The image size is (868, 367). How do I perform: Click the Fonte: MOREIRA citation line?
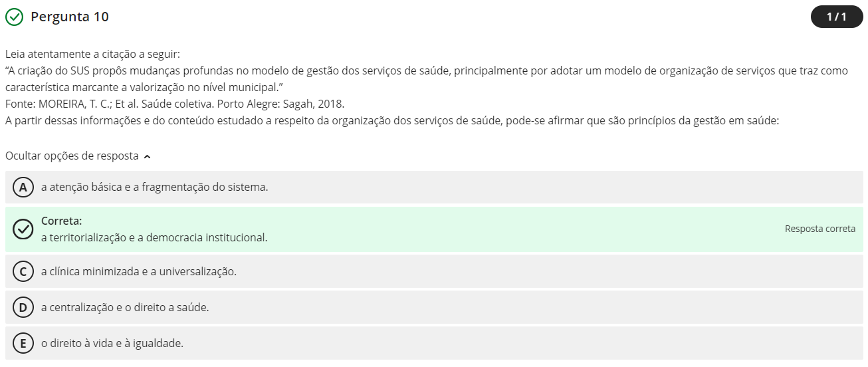click(x=174, y=104)
